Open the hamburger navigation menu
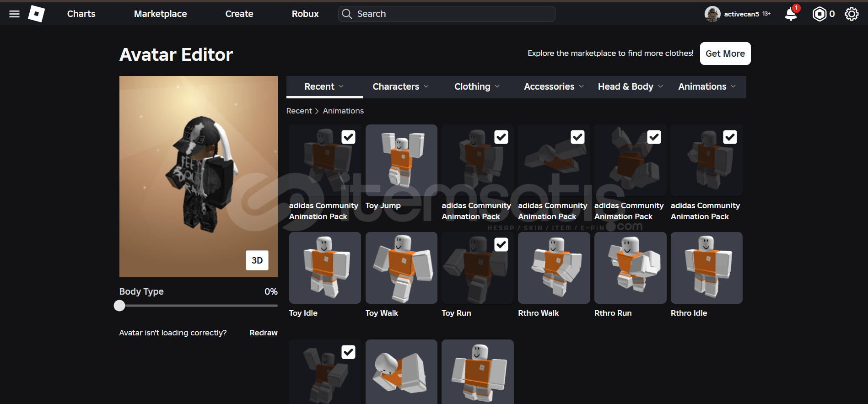 pyautogui.click(x=14, y=14)
